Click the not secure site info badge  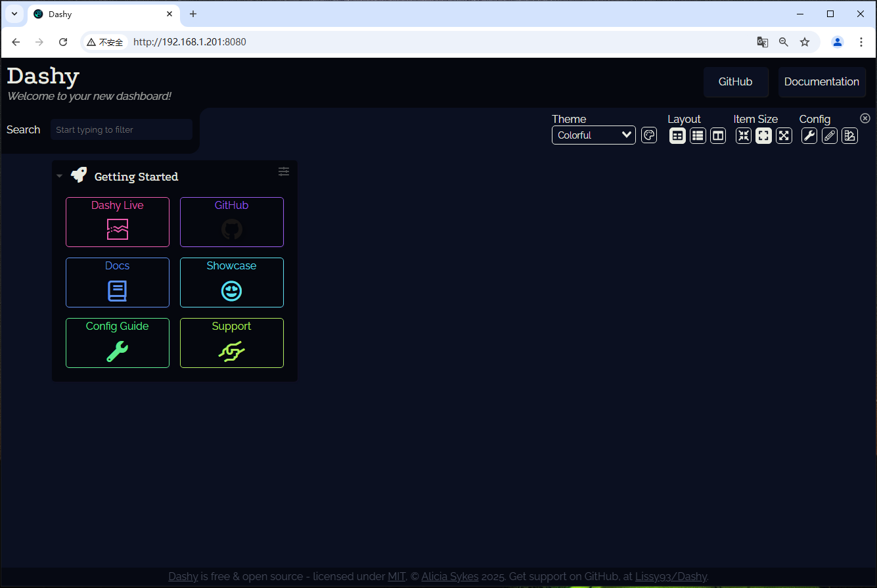point(105,42)
